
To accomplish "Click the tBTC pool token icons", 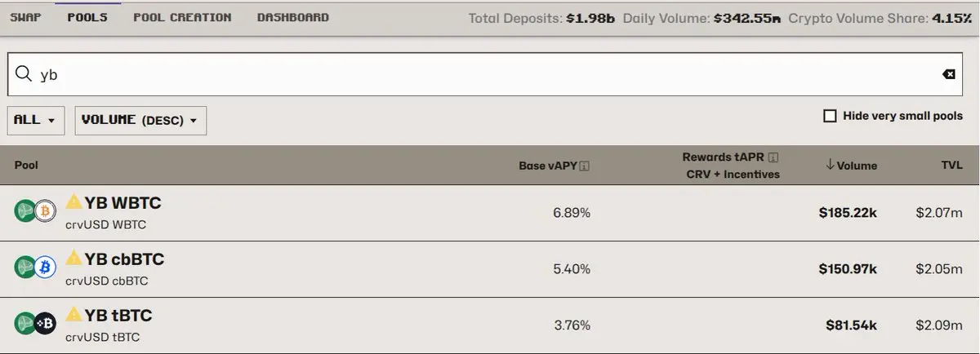I will click(x=35, y=324).
